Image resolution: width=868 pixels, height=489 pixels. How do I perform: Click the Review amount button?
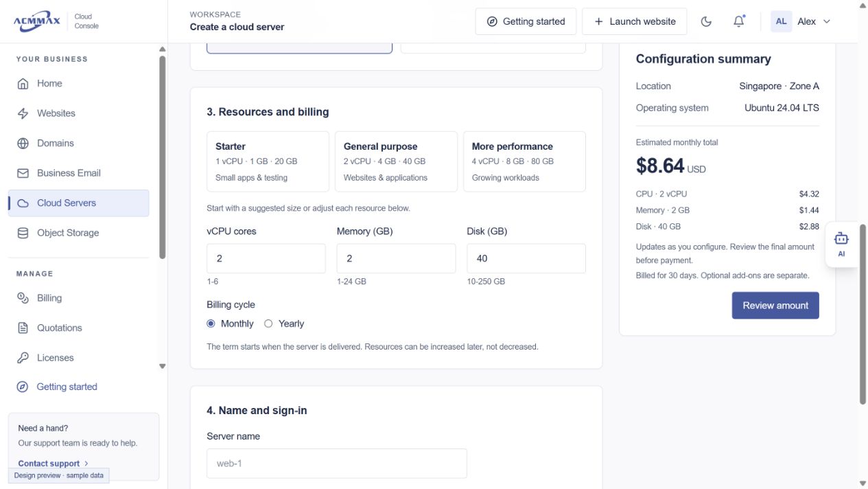(775, 306)
